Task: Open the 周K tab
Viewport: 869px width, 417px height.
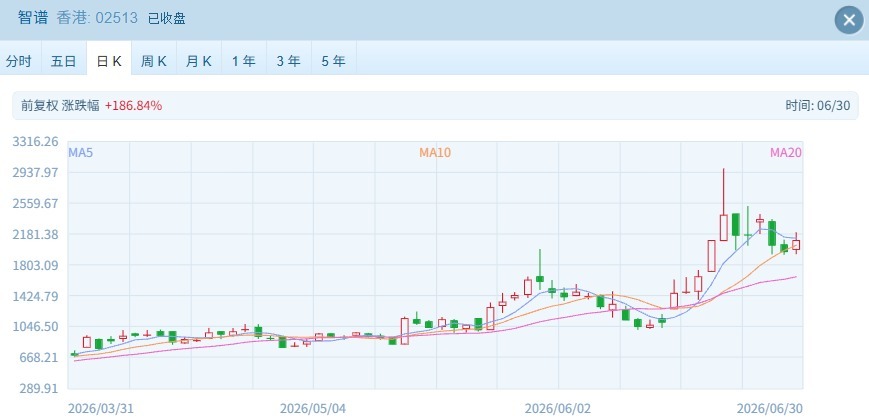Action: 154,60
